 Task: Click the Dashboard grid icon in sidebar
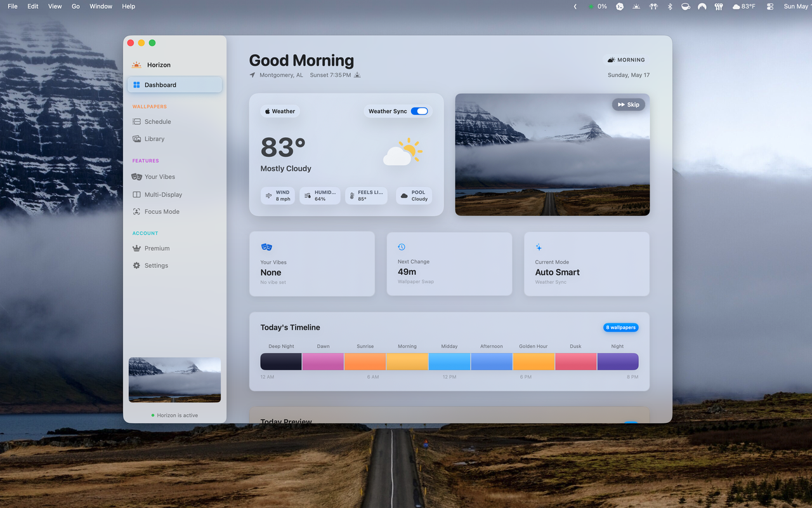[136, 85]
